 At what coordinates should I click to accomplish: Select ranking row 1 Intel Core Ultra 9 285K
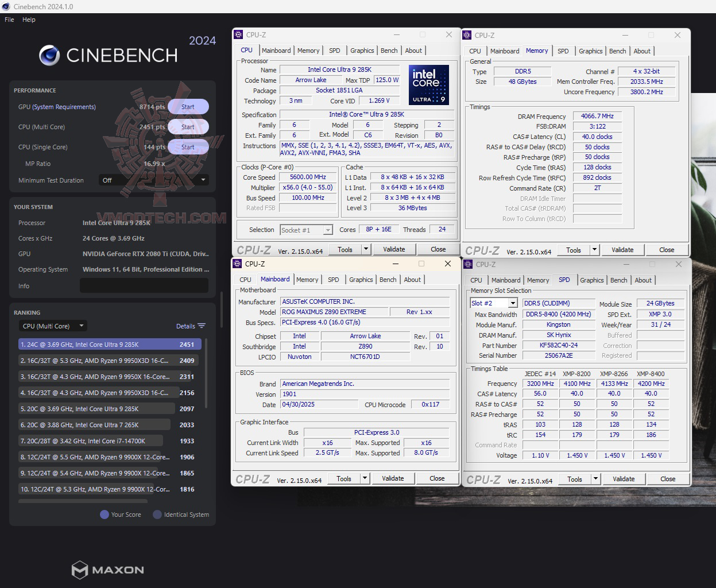[x=110, y=345]
